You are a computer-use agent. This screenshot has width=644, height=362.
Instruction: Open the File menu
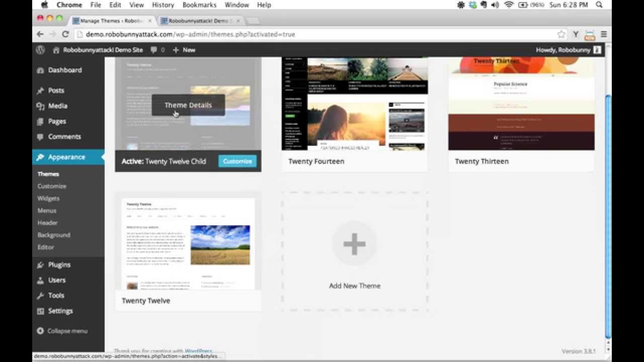(96, 5)
